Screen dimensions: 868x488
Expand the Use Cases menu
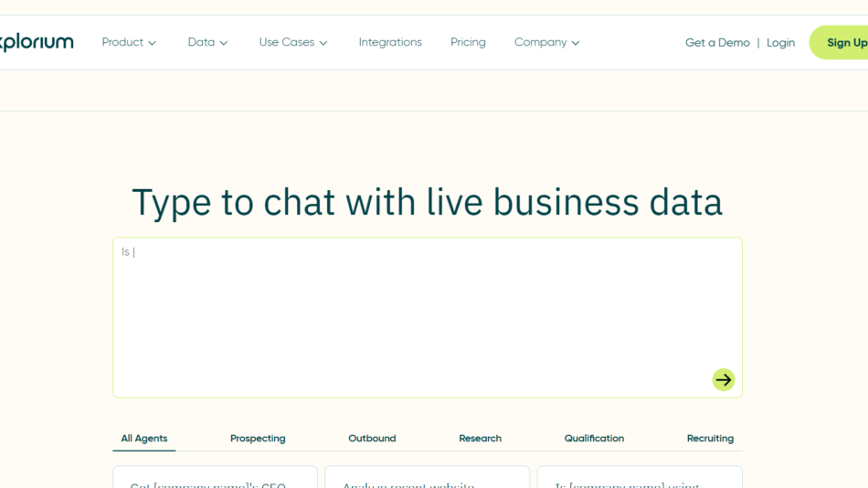(x=292, y=42)
